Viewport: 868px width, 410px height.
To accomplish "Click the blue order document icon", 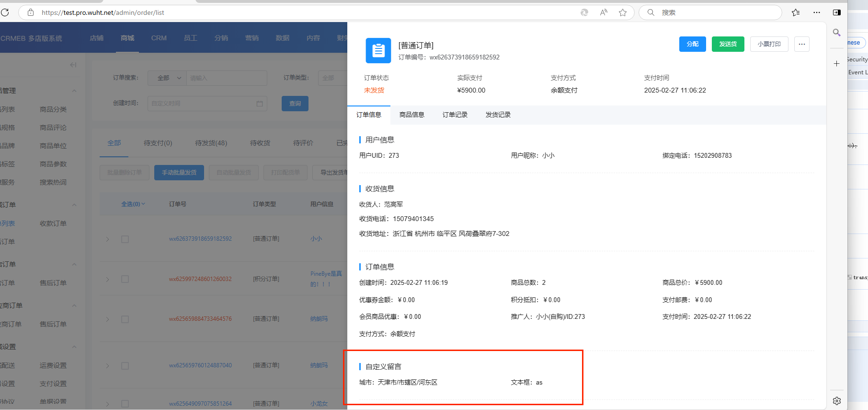I will pos(378,50).
